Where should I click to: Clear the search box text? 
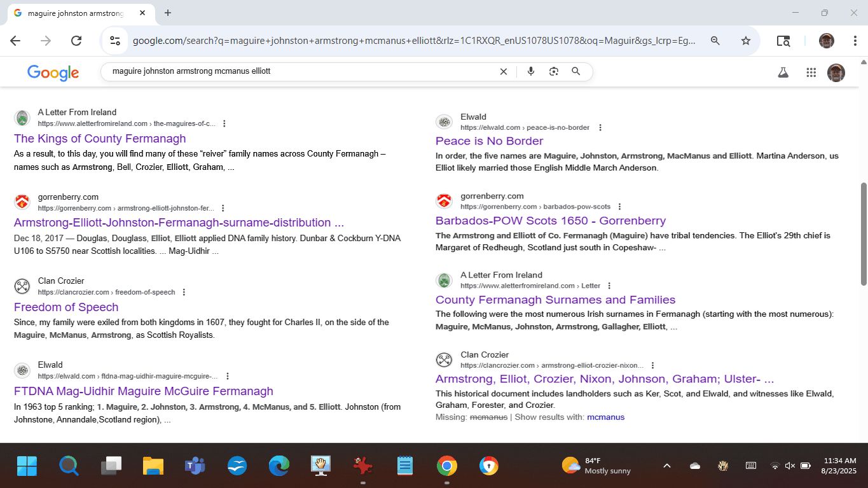click(504, 72)
